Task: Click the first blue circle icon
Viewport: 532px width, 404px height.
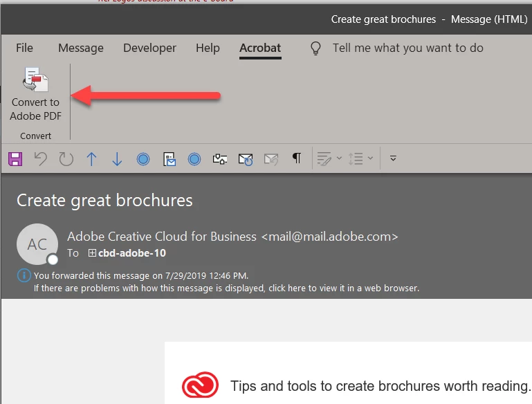Action: [143, 158]
